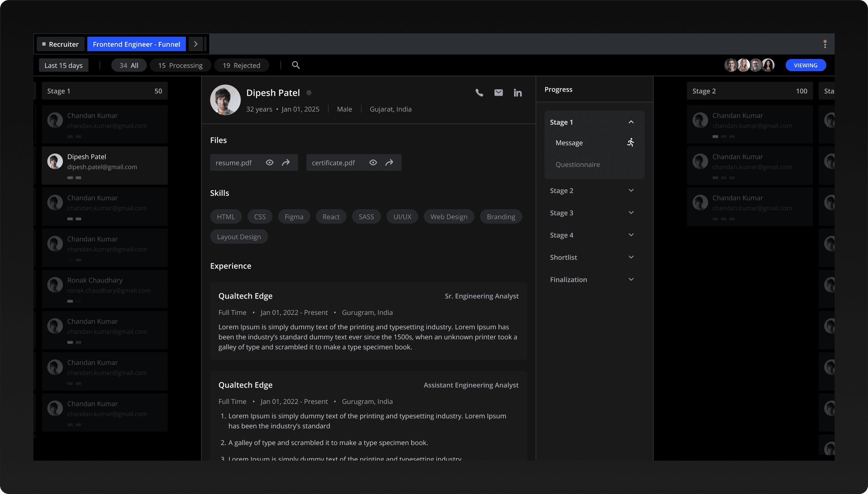868x494 pixels.
Task: Open the LinkedIn profile icon
Action: pos(517,93)
